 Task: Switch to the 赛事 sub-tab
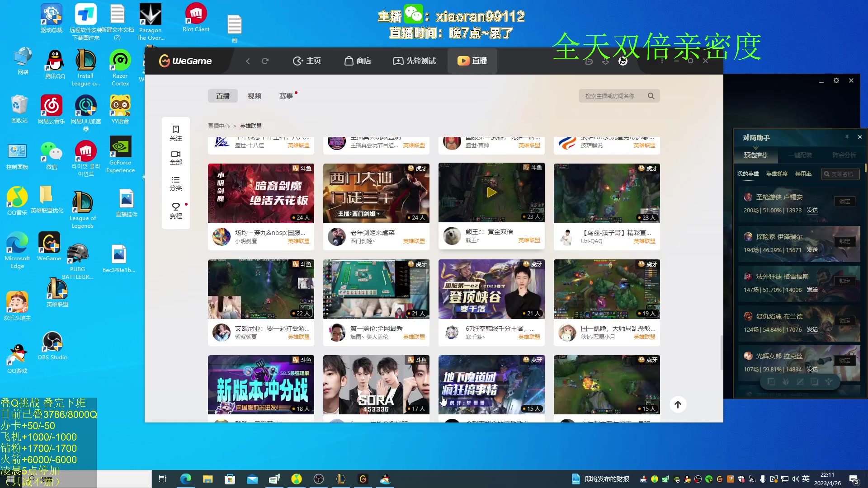pyautogui.click(x=286, y=96)
